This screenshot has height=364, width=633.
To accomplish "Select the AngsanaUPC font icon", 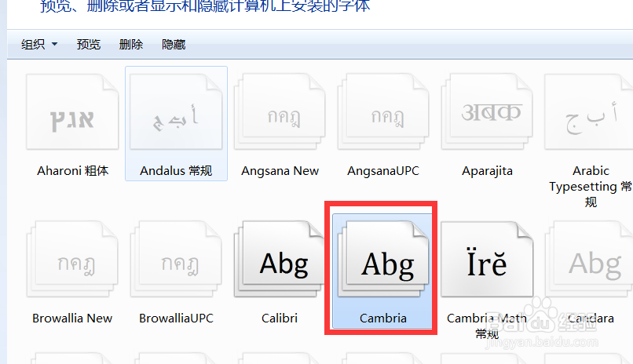I will pyautogui.click(x=383, y=111).
